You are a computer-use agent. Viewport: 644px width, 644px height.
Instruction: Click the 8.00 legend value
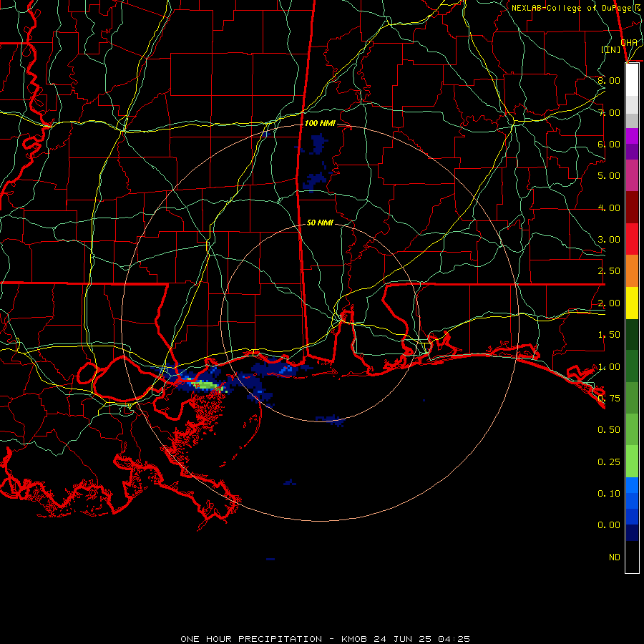tap(609, 80)
